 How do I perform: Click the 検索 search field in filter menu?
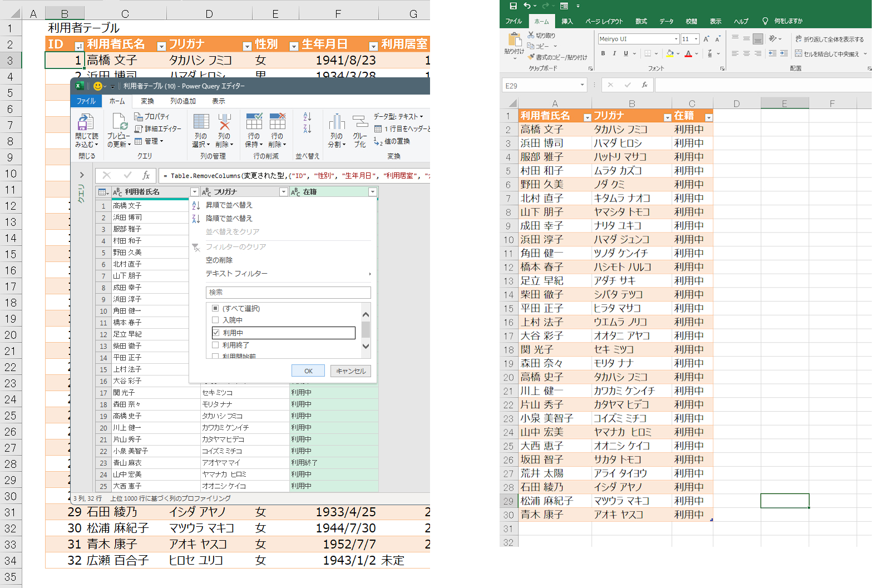pyautogui.click(x=288, y=292)
